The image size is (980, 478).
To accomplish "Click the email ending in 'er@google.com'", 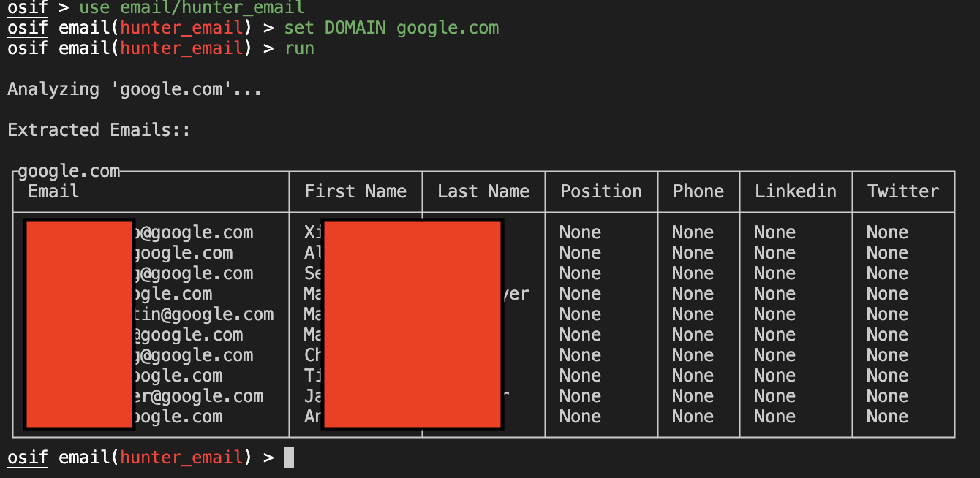I will pyautogui.click(x=199, y=396).
